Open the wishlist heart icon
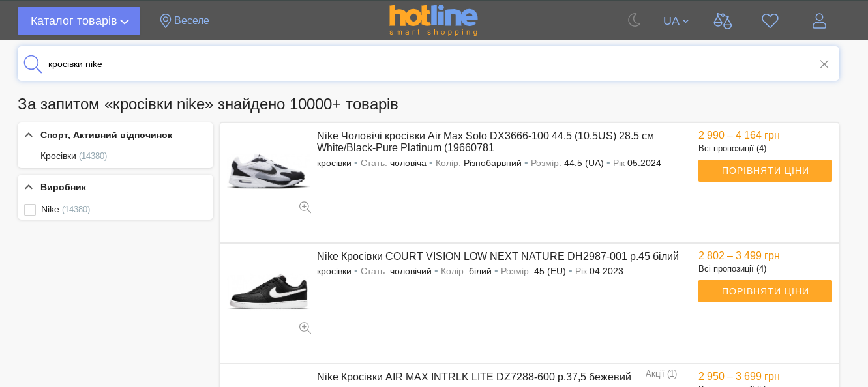 click(x=770, y=21)
